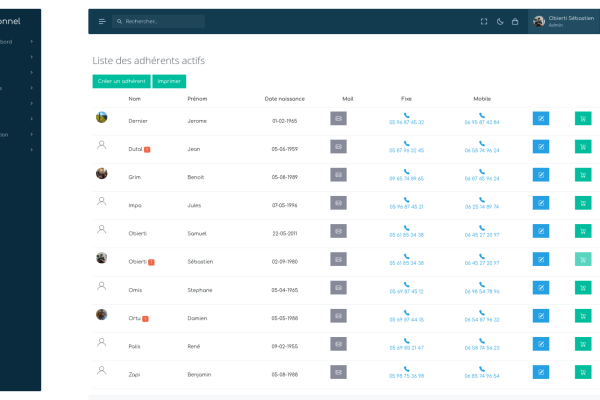
Task: Open the cart for Grim Benoit
Action: (x=583, y=174)
